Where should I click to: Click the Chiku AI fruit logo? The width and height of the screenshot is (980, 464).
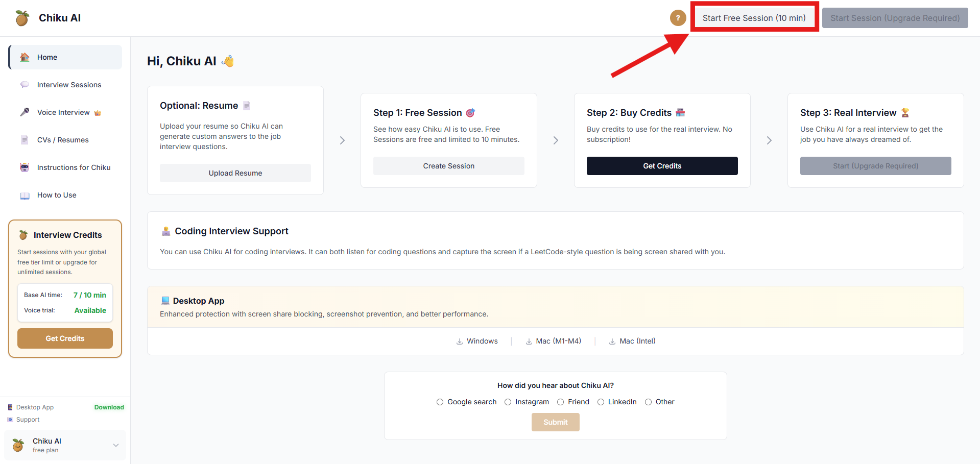click(21, 17)
